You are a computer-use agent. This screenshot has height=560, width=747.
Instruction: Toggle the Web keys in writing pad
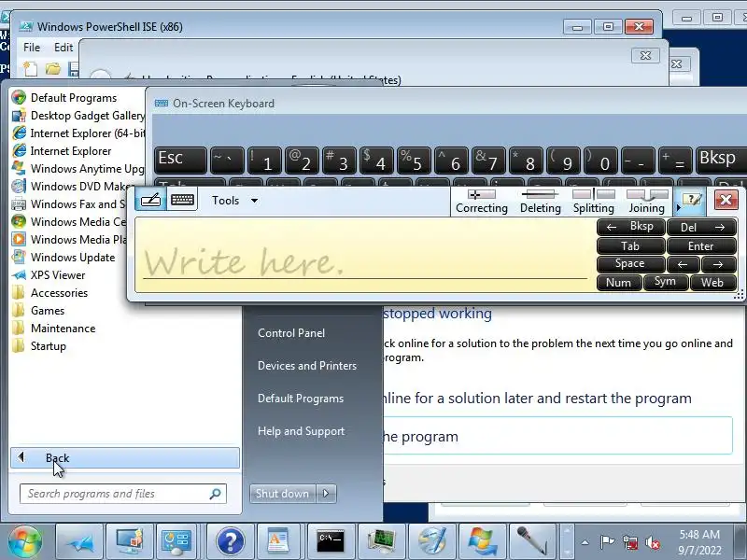pos(712,283)
